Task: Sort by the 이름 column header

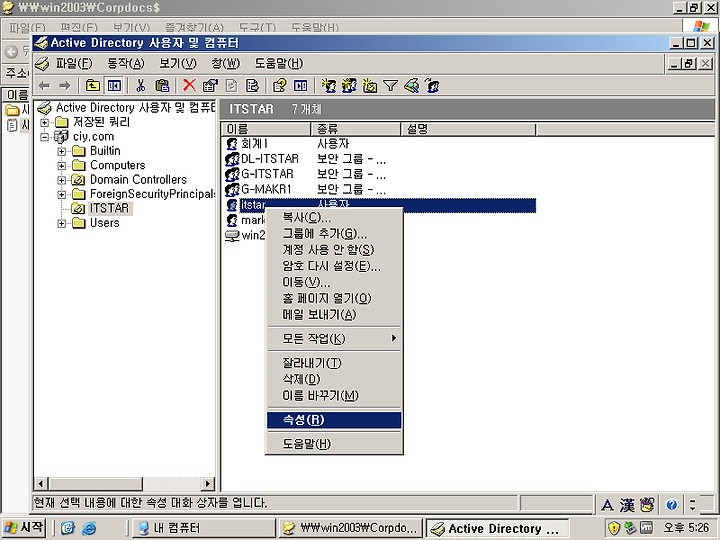Action: coord(266,129)
